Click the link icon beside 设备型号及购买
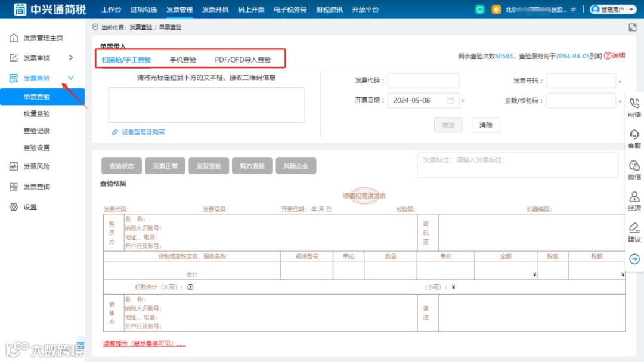The height and width of the screenshot is (362, 644). point(115,132)
